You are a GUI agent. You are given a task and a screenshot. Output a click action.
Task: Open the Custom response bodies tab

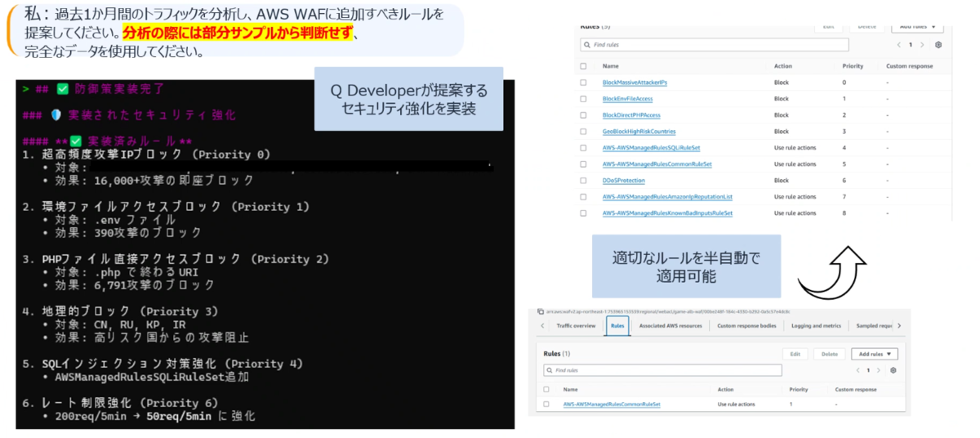pos(746,326)
